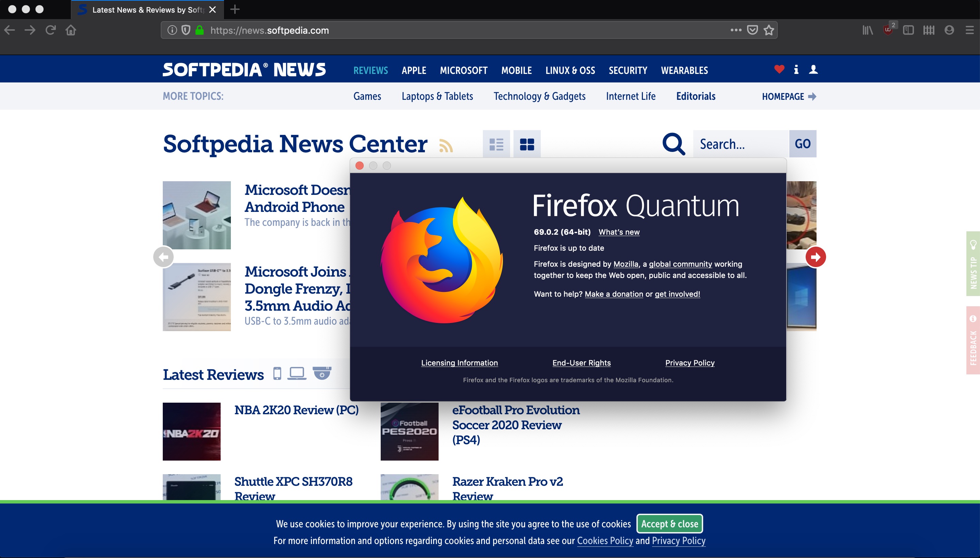Image resolution: width=980 pixels, height=558 pixels.
Task: Open tracking protection shield in address bar
Action: click(186, 30)
